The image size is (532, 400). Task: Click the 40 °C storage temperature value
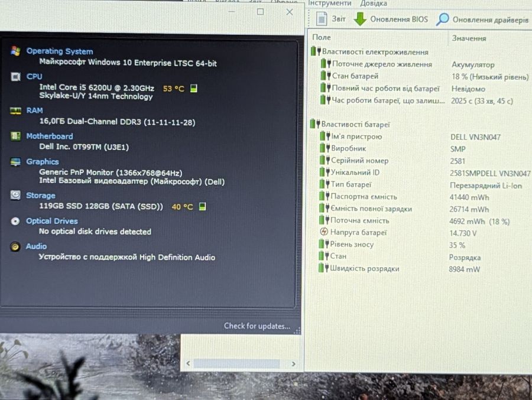point(182,207)
